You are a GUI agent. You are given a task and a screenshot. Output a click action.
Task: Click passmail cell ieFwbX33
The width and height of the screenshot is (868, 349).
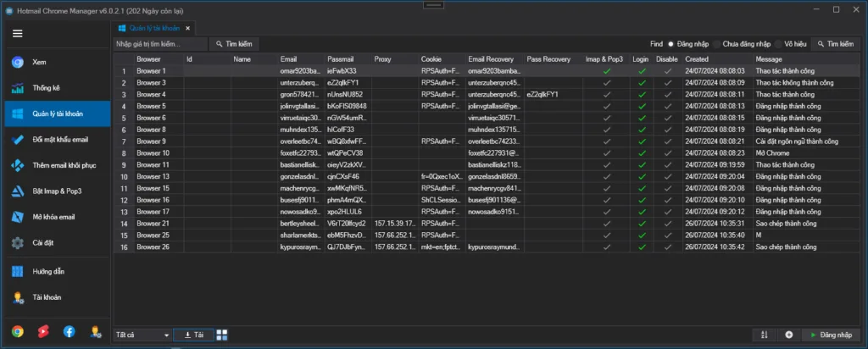point(348,71)
